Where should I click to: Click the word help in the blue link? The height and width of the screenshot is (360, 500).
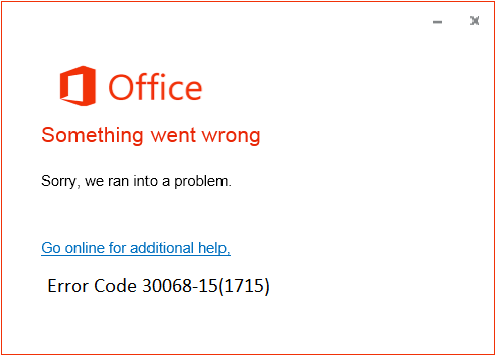212,249
